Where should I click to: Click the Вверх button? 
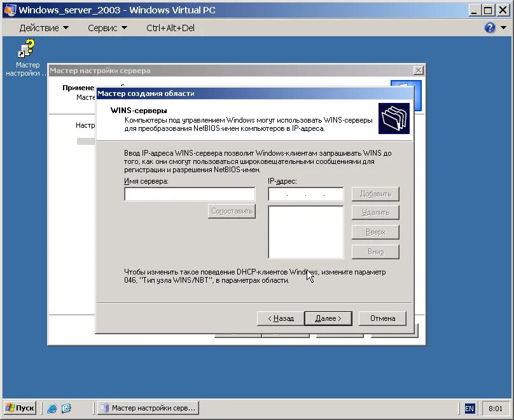pyautogui.click(x=376, y=232)
